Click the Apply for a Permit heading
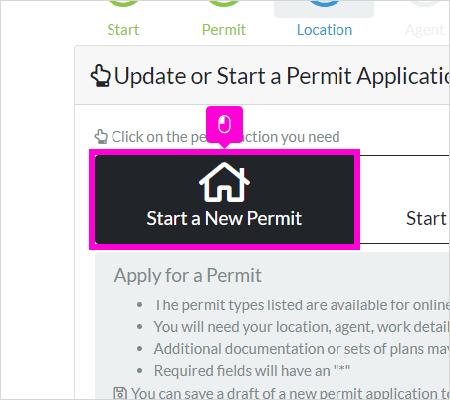 [x=187, y=276]
